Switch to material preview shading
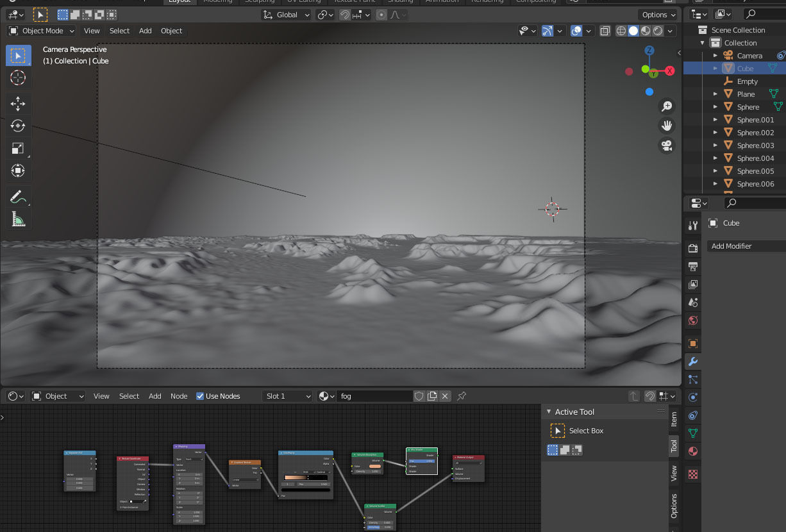786x532 pixels. click(646, 31)
